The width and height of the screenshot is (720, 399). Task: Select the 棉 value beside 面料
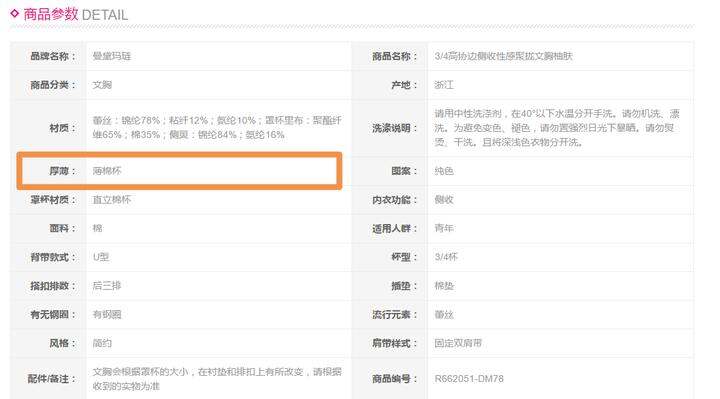pos(97,228)
